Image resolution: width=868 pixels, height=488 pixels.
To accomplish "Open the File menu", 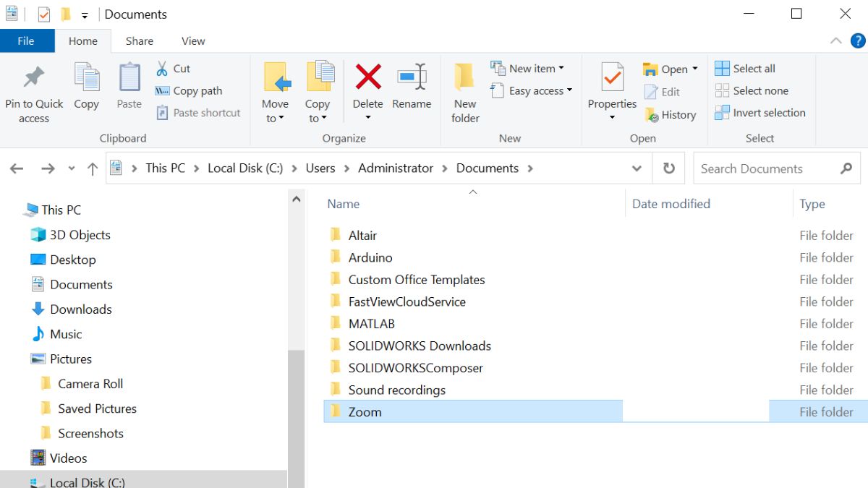I will click(x=26, y=41).
